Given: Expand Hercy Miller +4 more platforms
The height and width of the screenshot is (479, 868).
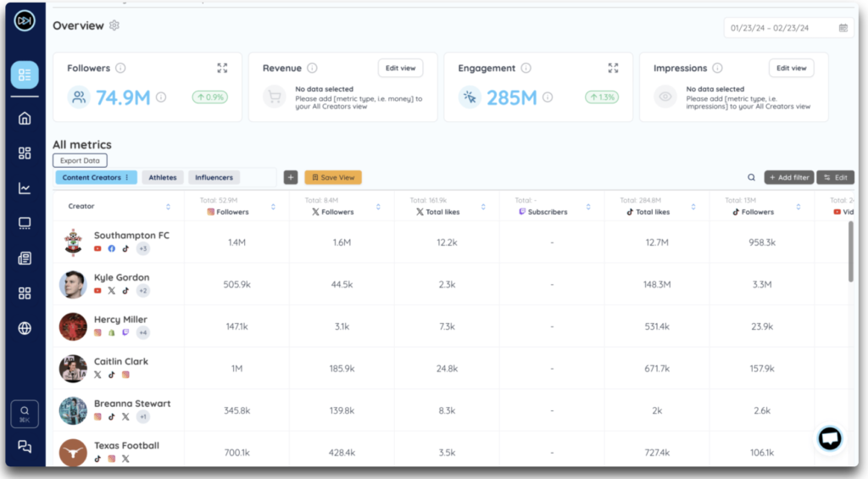Looking at the screenshot, I should pos(142,333).
